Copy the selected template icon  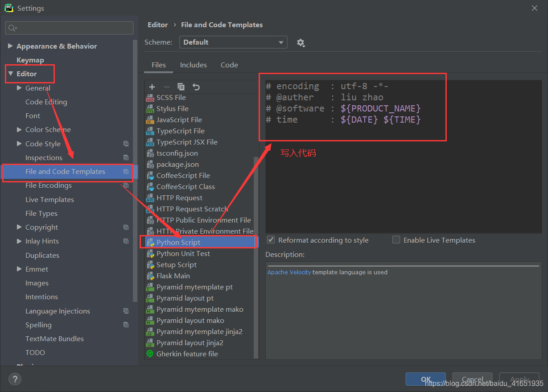click(x=181, y=87)
